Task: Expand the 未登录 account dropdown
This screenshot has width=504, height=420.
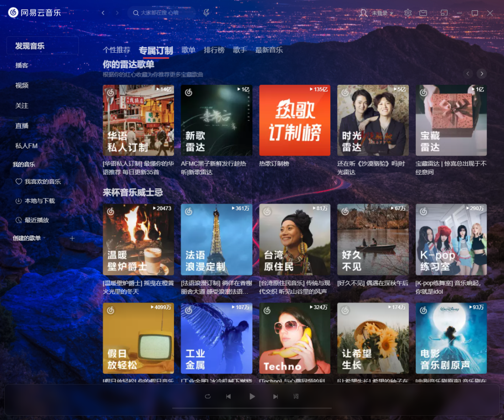Action: tap(382, 13)
